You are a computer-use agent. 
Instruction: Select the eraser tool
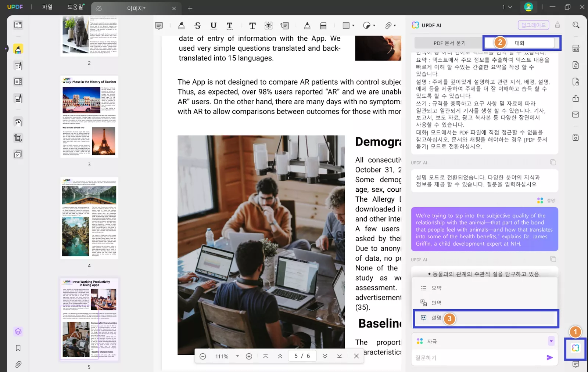[323, 26]
